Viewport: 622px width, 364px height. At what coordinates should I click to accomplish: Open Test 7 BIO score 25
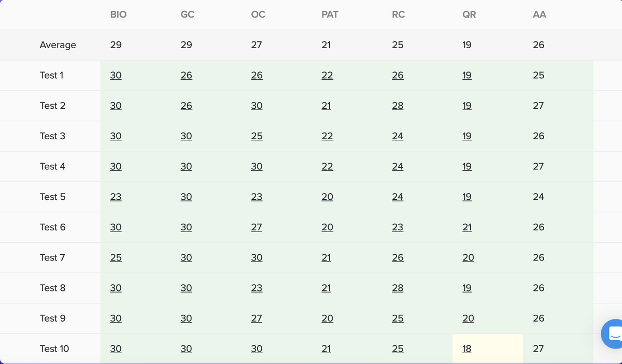coord(116,258)
